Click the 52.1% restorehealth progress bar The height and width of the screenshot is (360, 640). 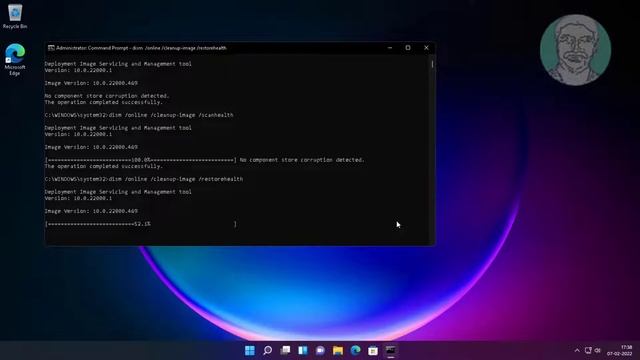click(141, 224)
